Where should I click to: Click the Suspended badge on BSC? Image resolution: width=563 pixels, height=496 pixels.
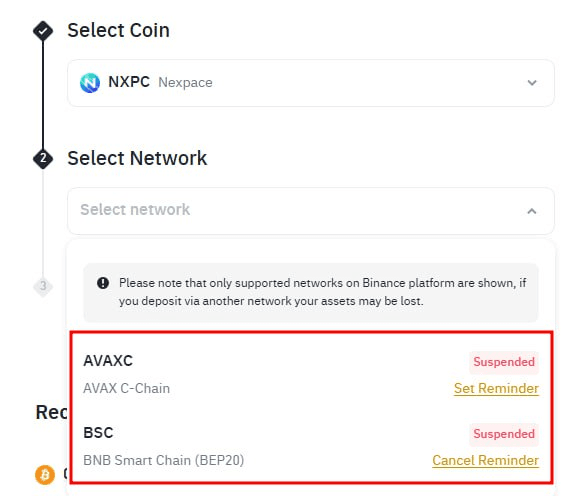(x=504, y=434)
